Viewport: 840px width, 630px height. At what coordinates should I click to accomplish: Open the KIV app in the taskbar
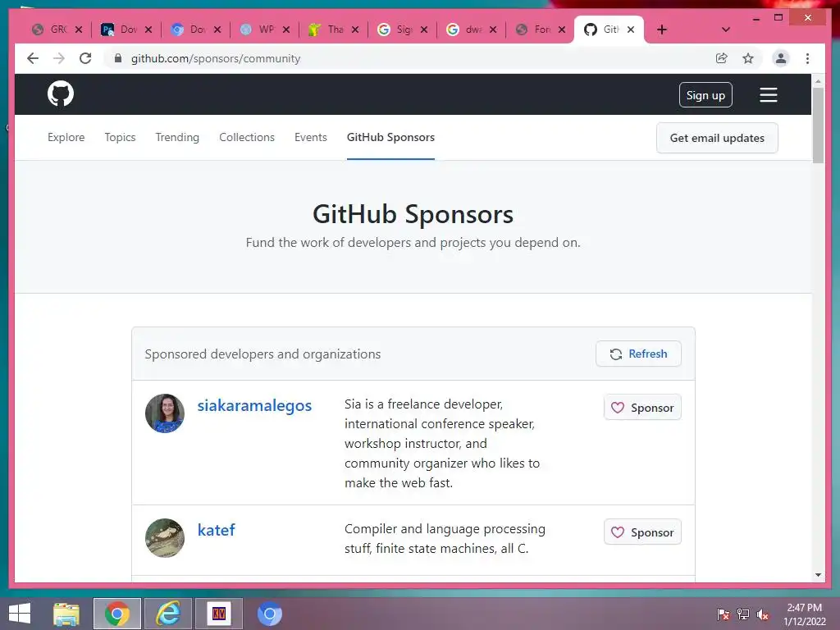(x=218, y=614)
